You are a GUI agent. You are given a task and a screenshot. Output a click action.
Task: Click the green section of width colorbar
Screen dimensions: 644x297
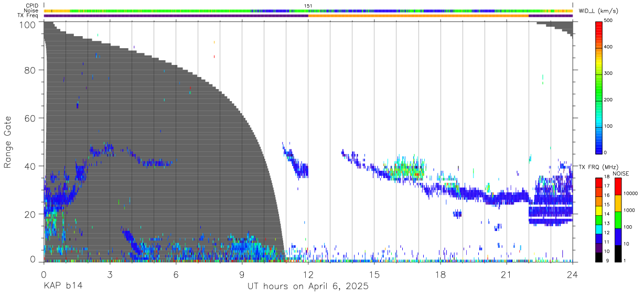point(599,89)
